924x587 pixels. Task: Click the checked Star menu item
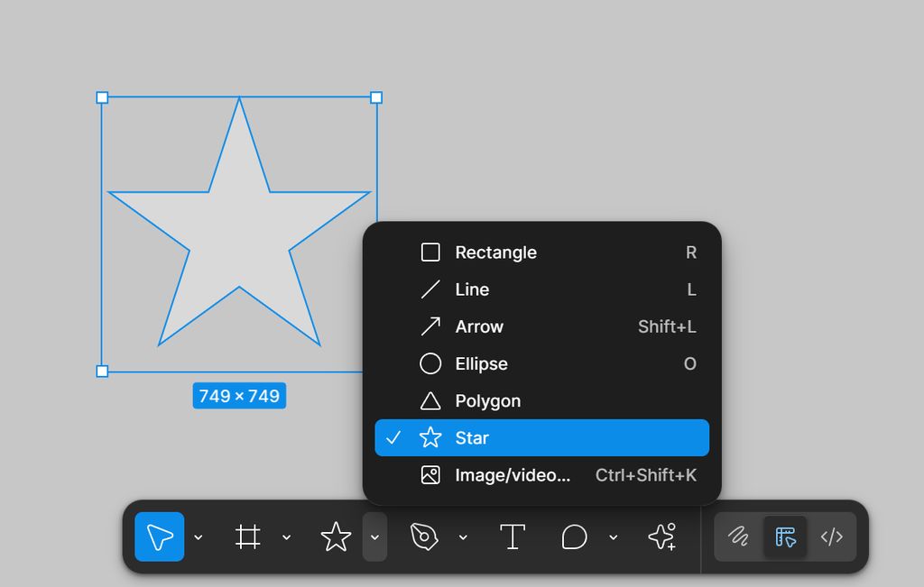[x=541, y=438]
